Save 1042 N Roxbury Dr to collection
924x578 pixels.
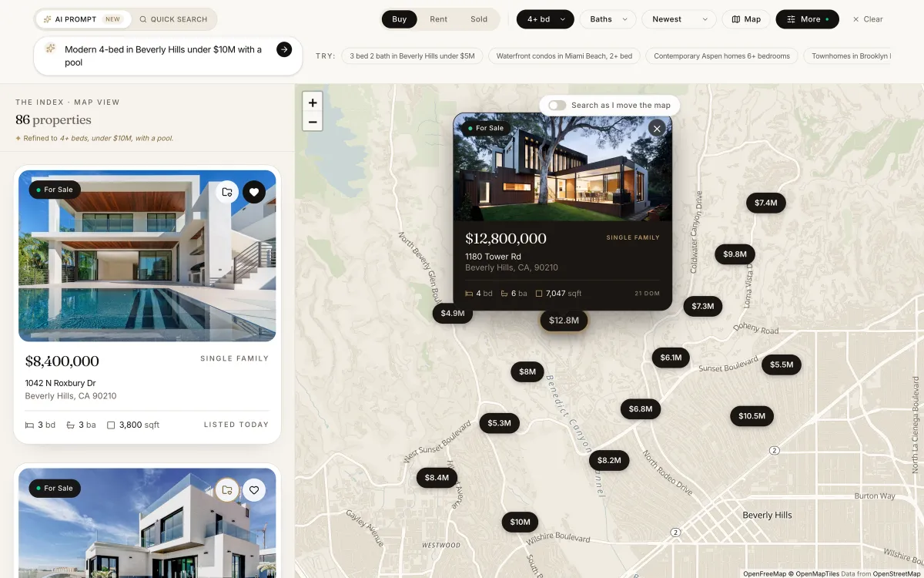click(x=226, y=192)
